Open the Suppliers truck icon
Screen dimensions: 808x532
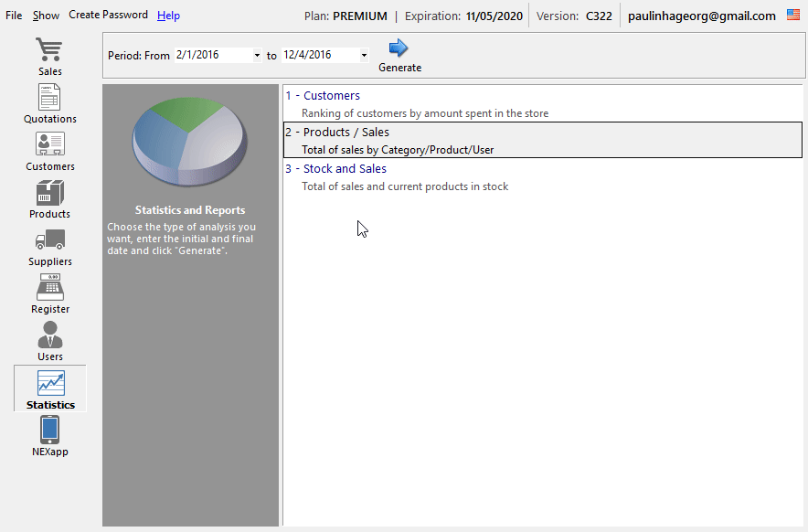[49, 239]
